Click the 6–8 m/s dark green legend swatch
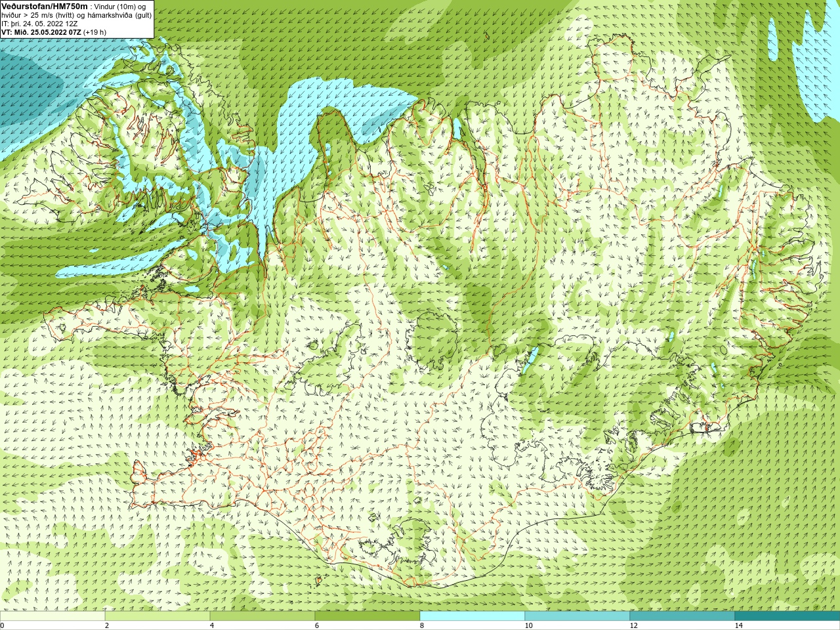 [x=367, y=616]
